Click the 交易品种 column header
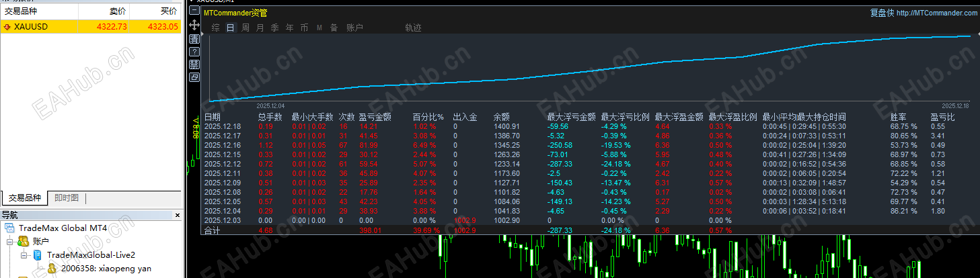 [x=39, y=11]
